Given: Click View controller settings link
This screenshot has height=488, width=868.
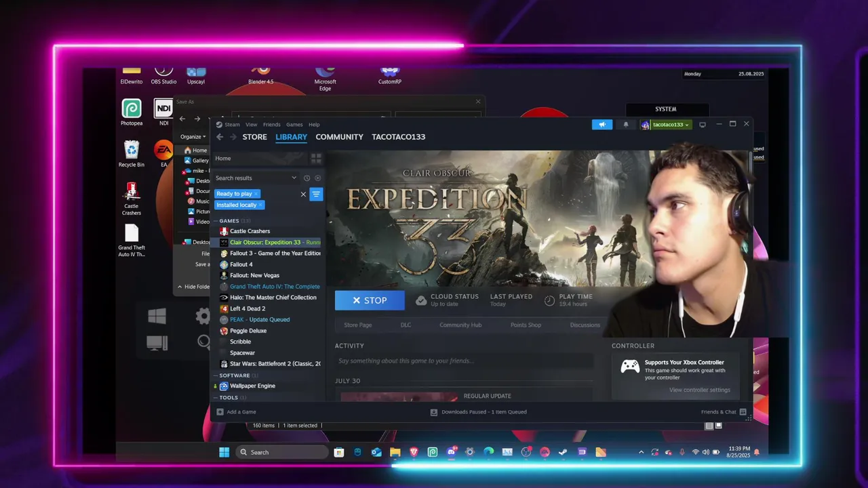Looking at the screenshot, I should click(700, 390).
